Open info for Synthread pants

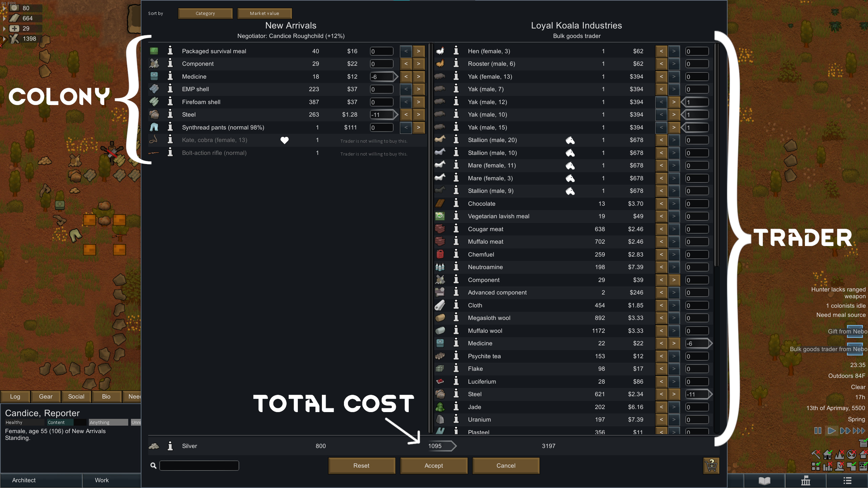[170, 127]
